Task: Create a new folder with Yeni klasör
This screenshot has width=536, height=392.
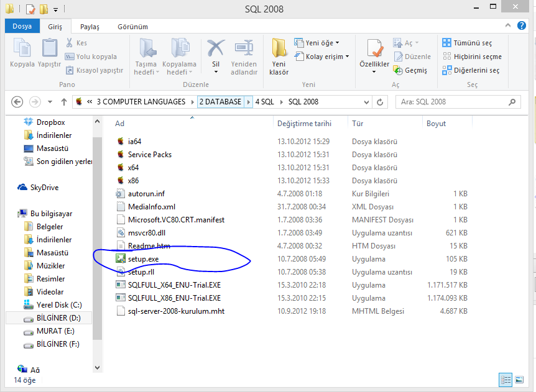Action: coord(279,57)
